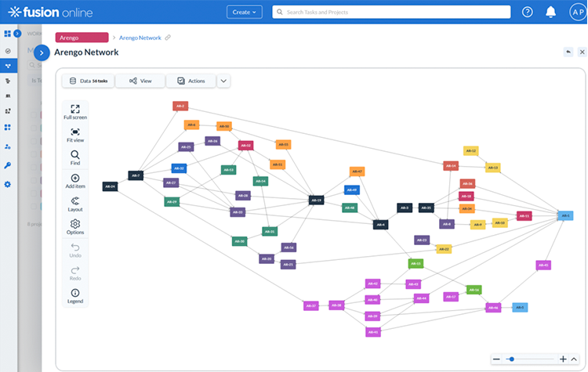Select the blue AR-49 node
This screenshot has height=372, width=588.
coord(352,190)
